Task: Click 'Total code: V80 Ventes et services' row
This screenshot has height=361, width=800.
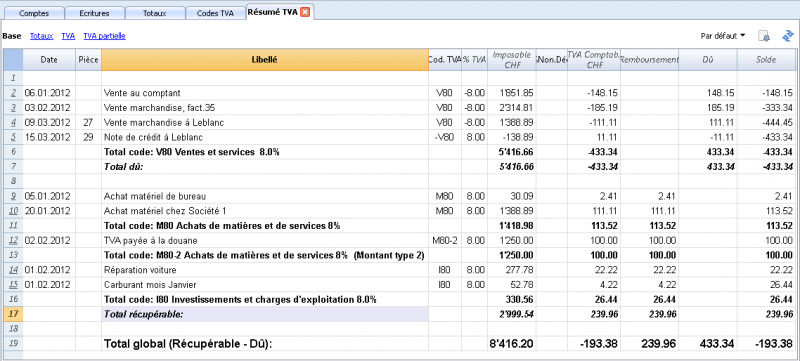Action: pos(265,152)
